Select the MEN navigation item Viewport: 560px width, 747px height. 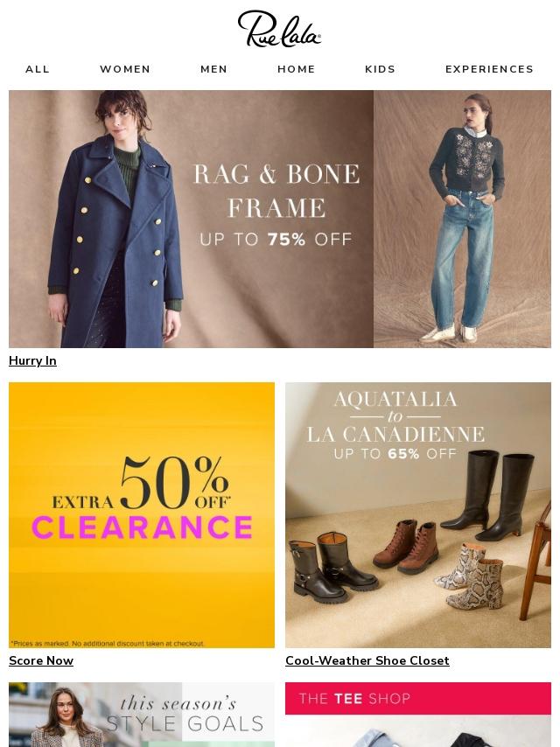pyautogui.click(x=214, y=69)
